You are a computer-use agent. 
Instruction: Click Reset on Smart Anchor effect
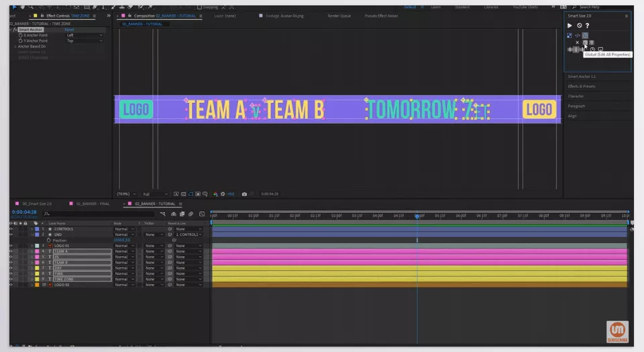[69, 30]
